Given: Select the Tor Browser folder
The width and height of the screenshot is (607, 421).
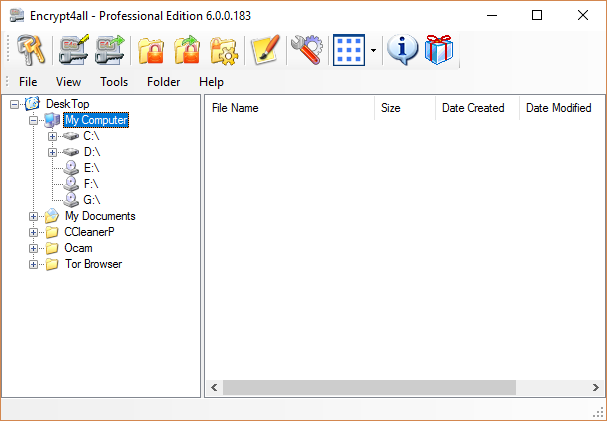Looking at the screenshot, I should [x=93, y=264].
